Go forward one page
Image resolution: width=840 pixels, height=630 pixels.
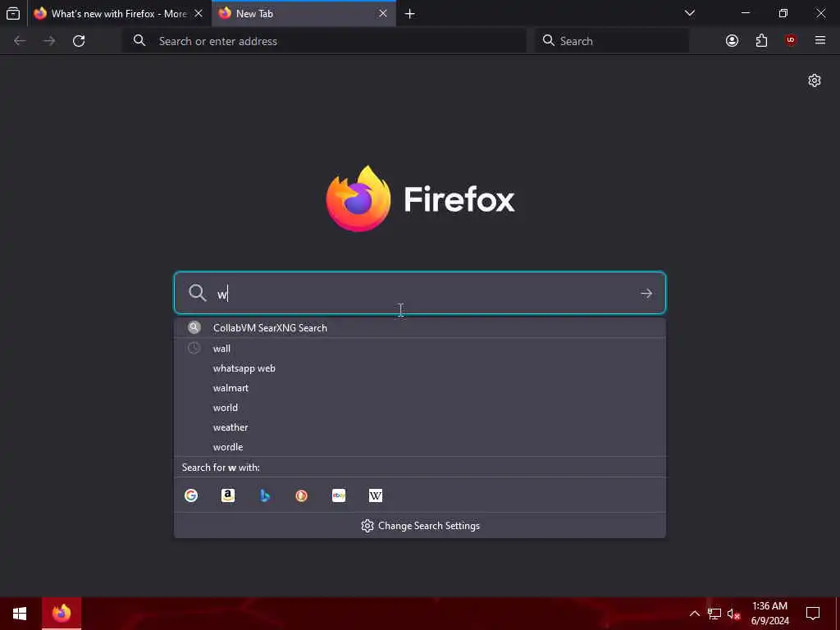[49, 41]
